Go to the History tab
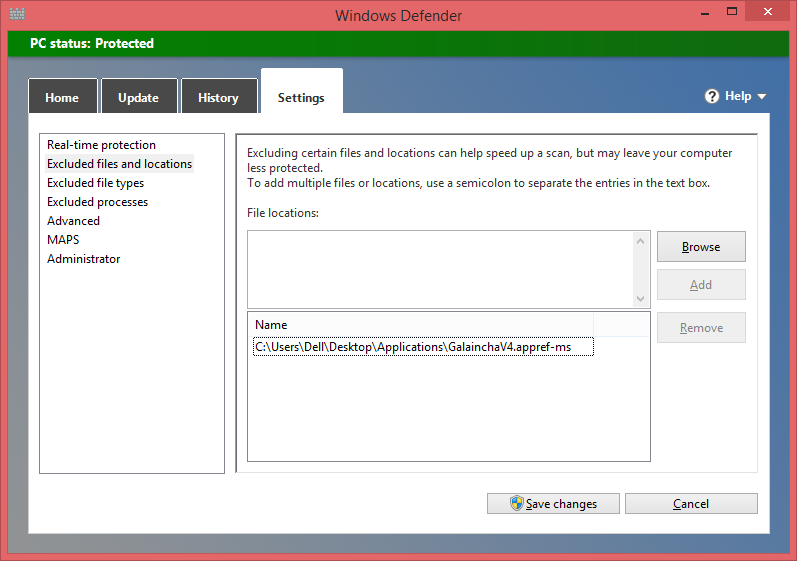The height and width of the screenshot is (561, 797). pos(218,97)
